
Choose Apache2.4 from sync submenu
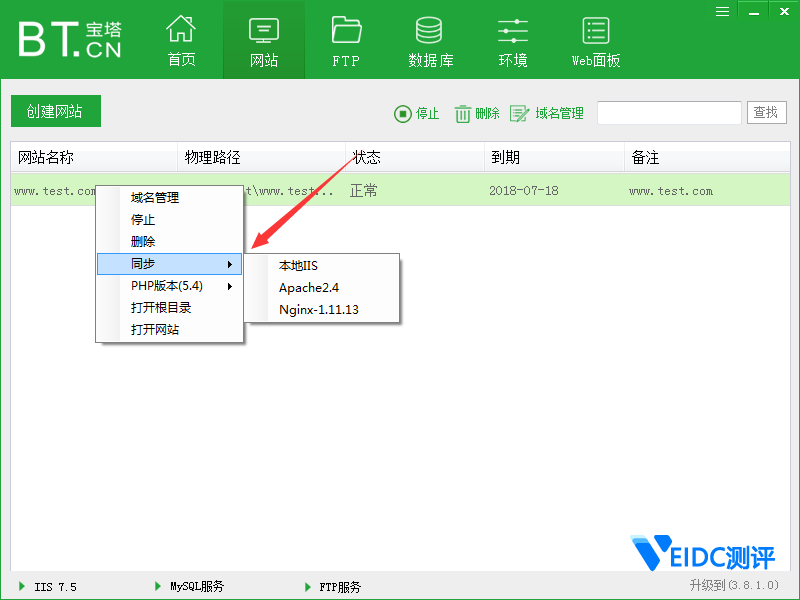point(308,288)
